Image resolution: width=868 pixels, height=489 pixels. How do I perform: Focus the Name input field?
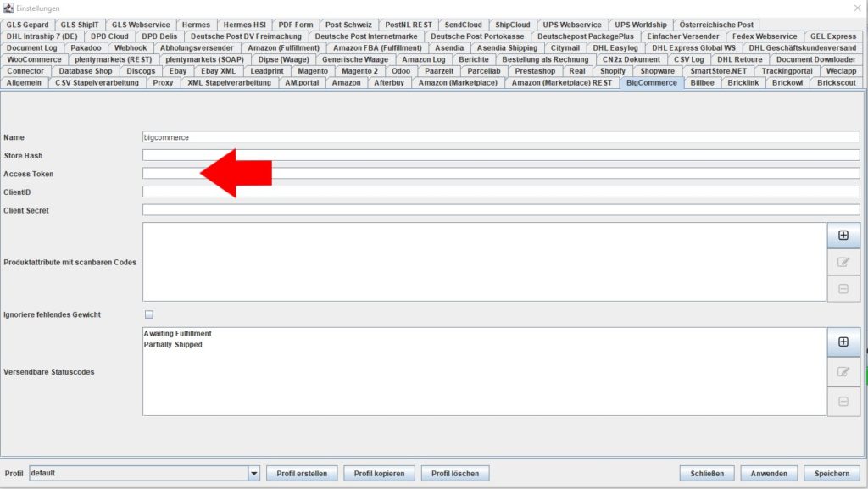point(501,137)
